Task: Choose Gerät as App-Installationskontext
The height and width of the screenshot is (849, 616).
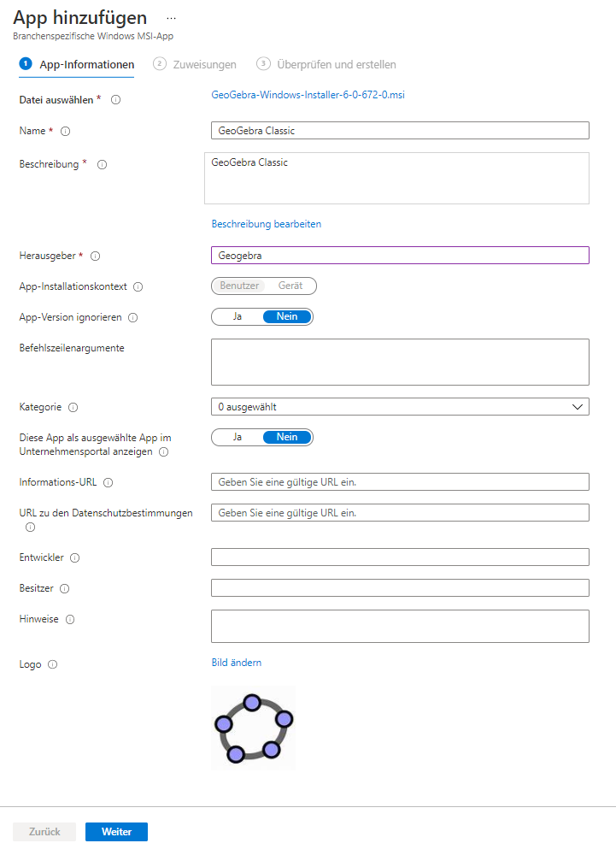Action: (290, 286)
